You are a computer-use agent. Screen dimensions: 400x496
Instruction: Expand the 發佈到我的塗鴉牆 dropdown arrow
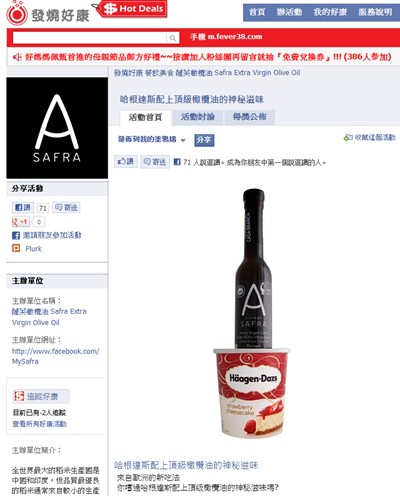click(x=183, y=140)
